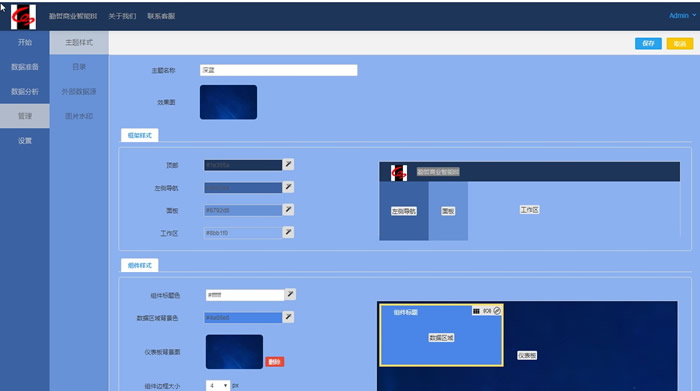This screenshot has height=391, width=700.
Task: Click the blue 保存 button
Action: (648, 43)
